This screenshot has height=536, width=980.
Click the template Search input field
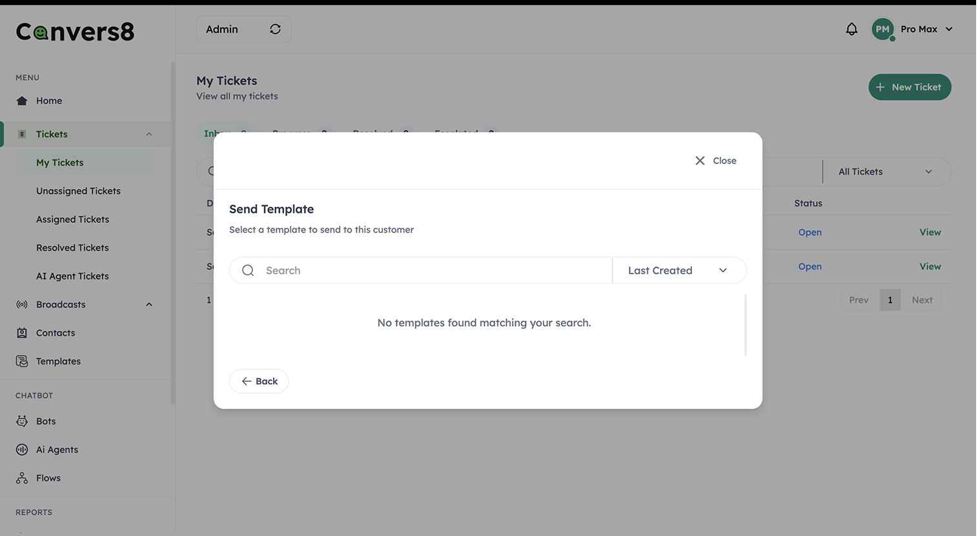click(433, 270)
